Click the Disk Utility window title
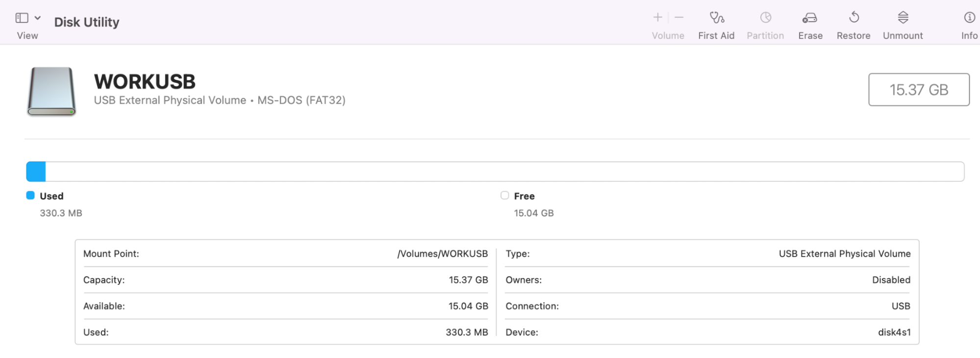 (87, 22)
